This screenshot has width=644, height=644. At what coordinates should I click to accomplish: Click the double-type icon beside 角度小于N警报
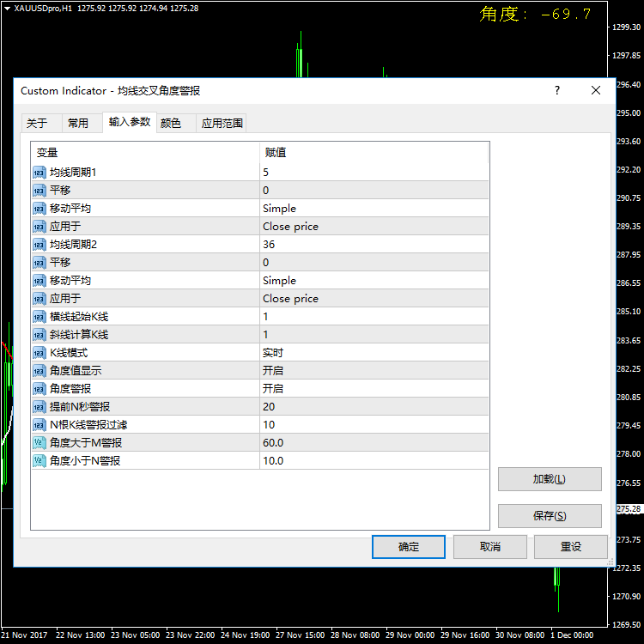pyautogui.click(x=39, y=461)
